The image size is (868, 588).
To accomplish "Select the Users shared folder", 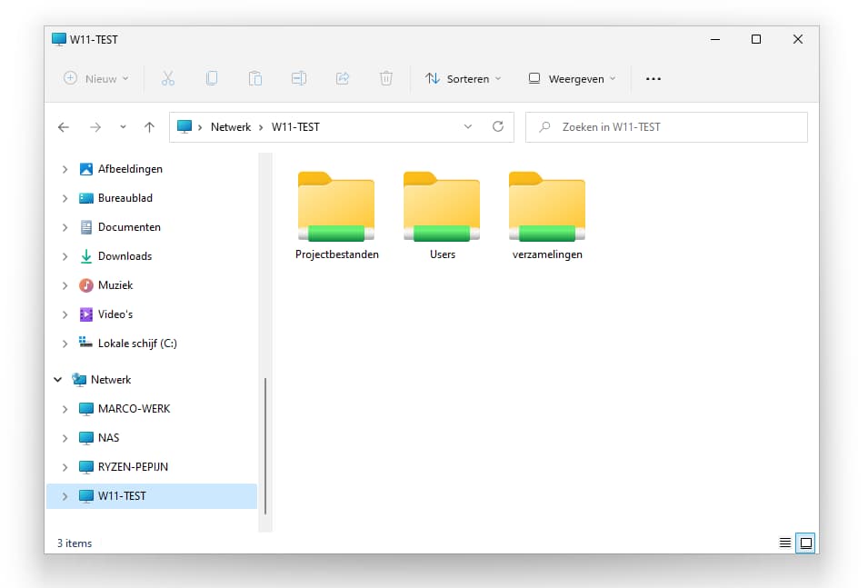I will [x=442, y=216].
